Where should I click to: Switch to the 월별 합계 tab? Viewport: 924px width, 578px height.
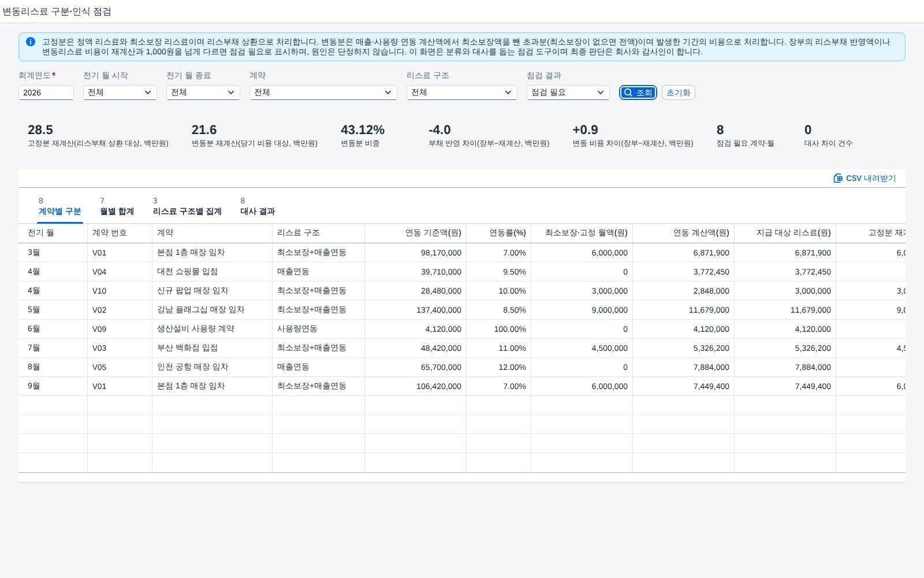coord(117,212)
